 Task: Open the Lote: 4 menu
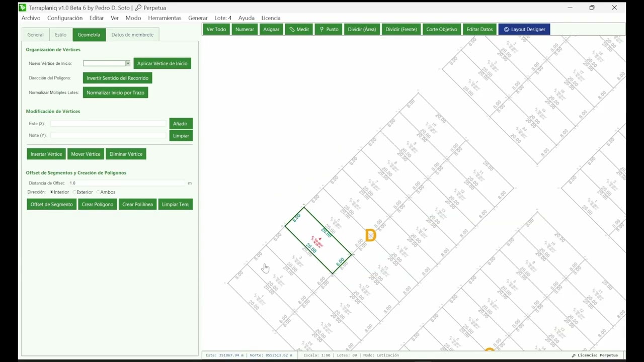point(223,18)
